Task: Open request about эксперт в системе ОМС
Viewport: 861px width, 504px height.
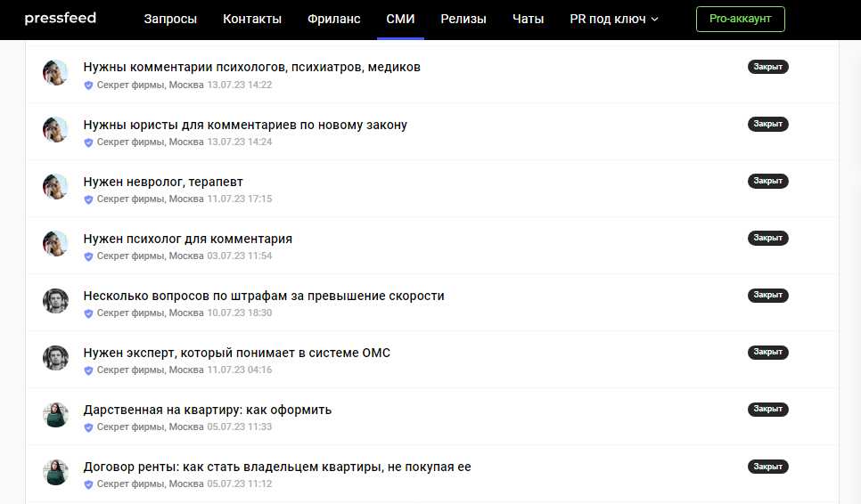Action: click(x=237, y=353)
